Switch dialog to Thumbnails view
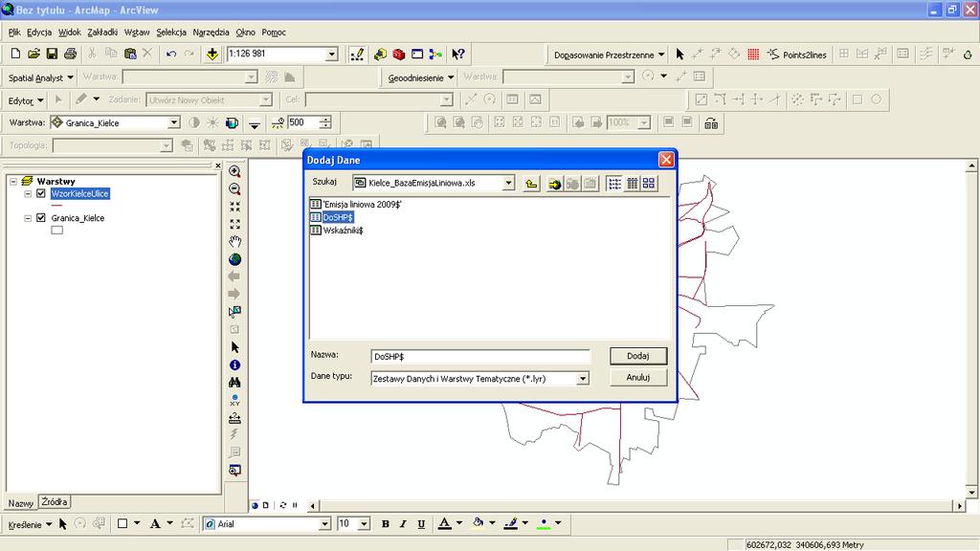 [x=649, y=183]
